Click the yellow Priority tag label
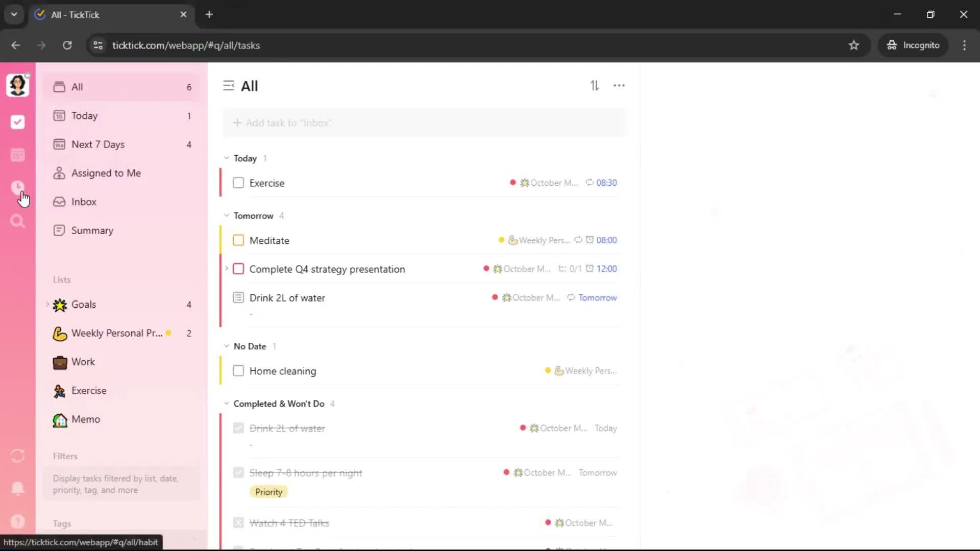Screen dimensions: 980x551 coord(268,492)
